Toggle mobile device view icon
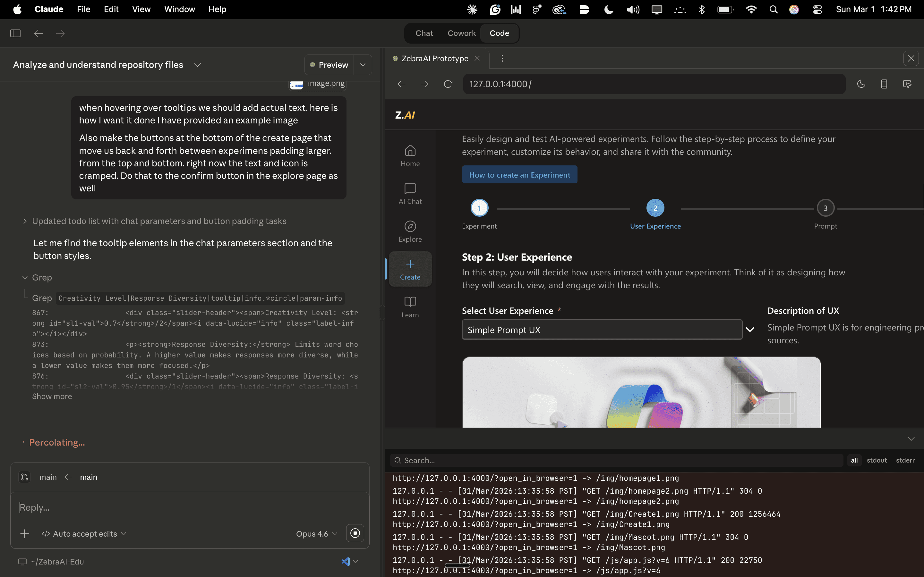The height and width of the screenshot is (577, 924). [884, 84]
